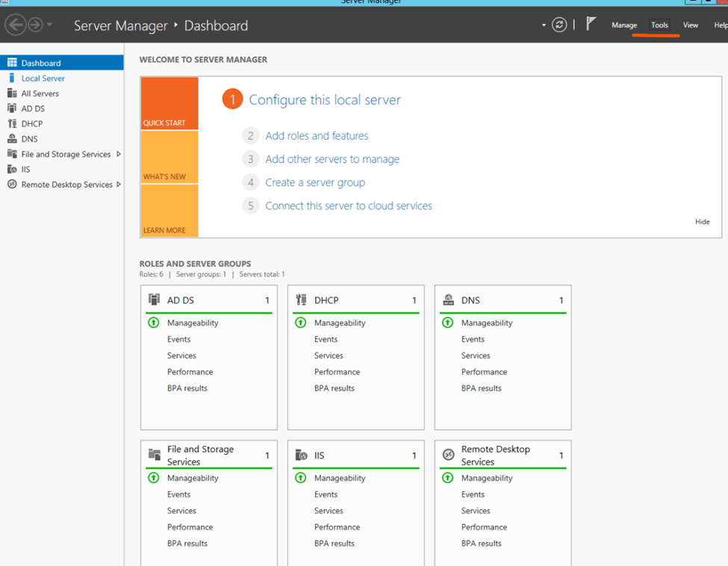Click the AD DS icon in the sidebar
Image resolution: width=728 pixels, height=566 pixels.
(12, 108)
